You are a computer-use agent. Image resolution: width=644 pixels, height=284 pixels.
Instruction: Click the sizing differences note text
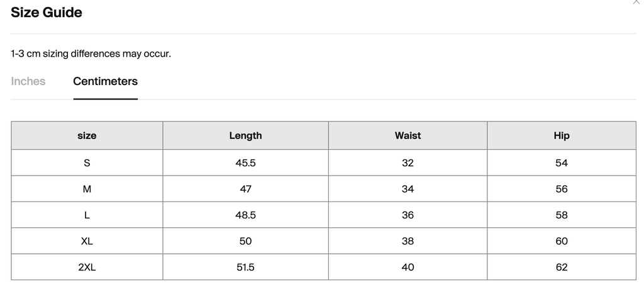click(x=91, y=54)
